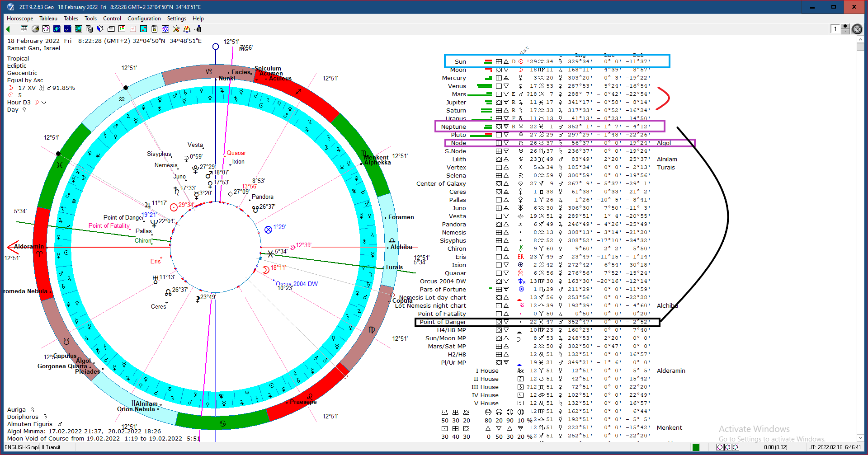The width and height of the screenshot is (868, 455).
Task: Open the Horoscope menu
Action: point(20,19)
